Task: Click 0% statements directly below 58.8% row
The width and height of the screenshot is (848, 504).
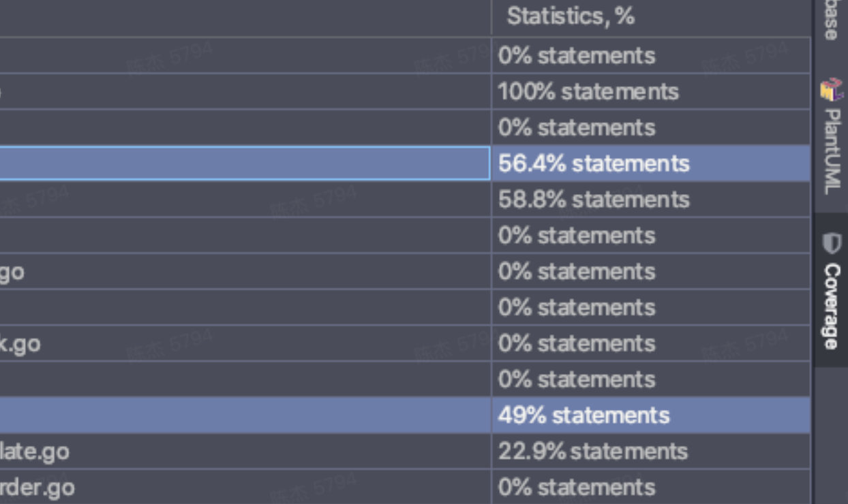Action: [x=577, y=236]
